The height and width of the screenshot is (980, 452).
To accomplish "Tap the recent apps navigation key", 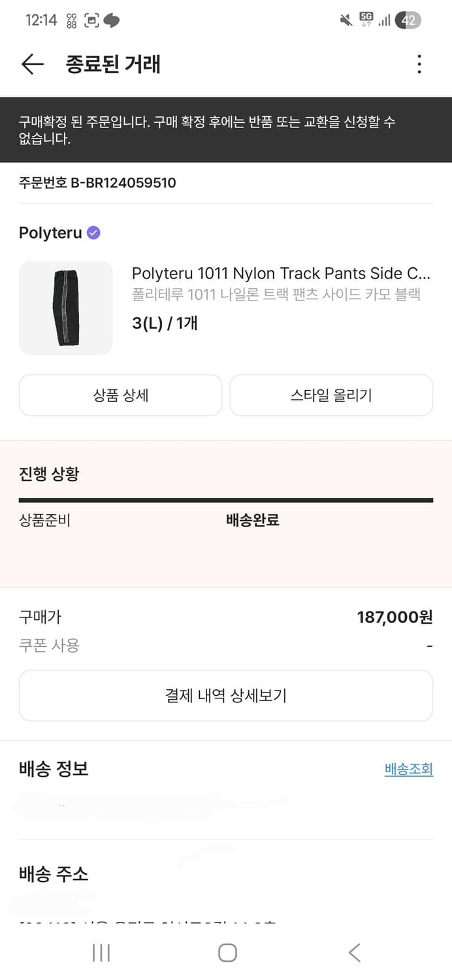I will [101, 953].
